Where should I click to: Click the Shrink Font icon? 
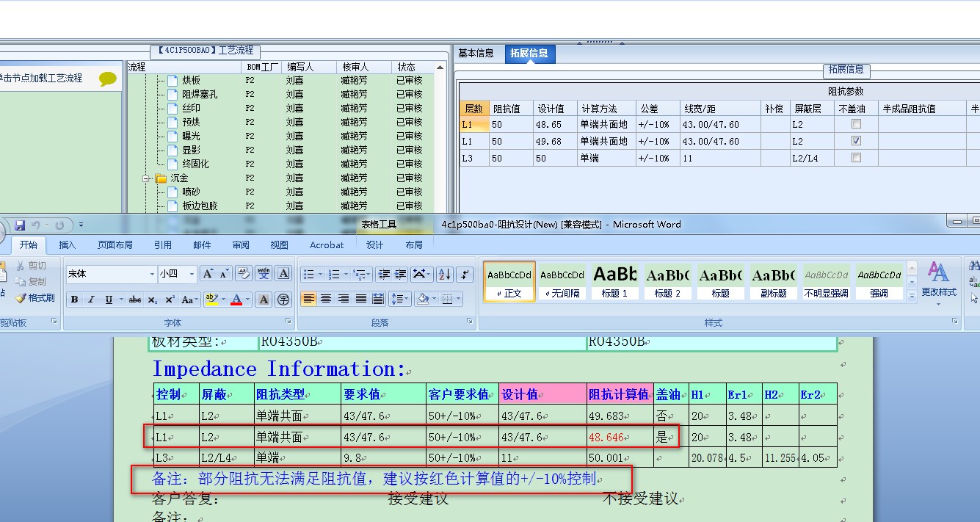point(225,274)
